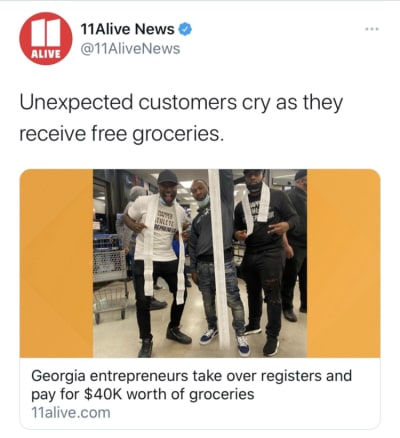
Task: Click the left orange panel of the card
Action: pos(56,263)
